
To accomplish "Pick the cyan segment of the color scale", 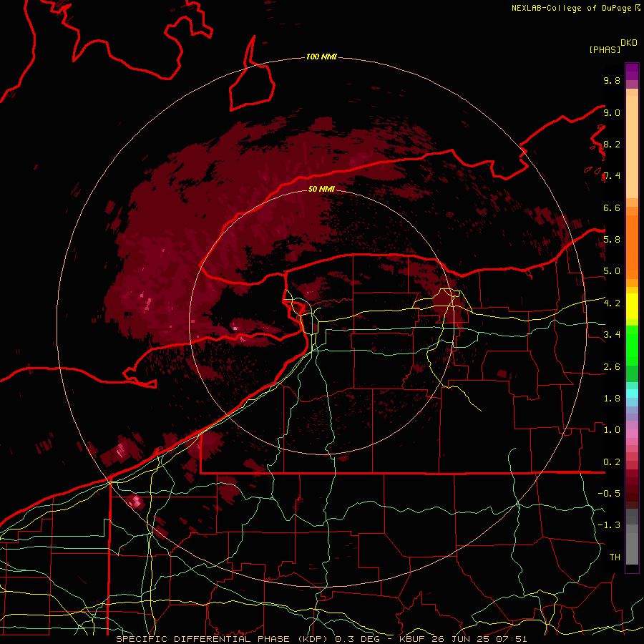I will coord(632,394).
